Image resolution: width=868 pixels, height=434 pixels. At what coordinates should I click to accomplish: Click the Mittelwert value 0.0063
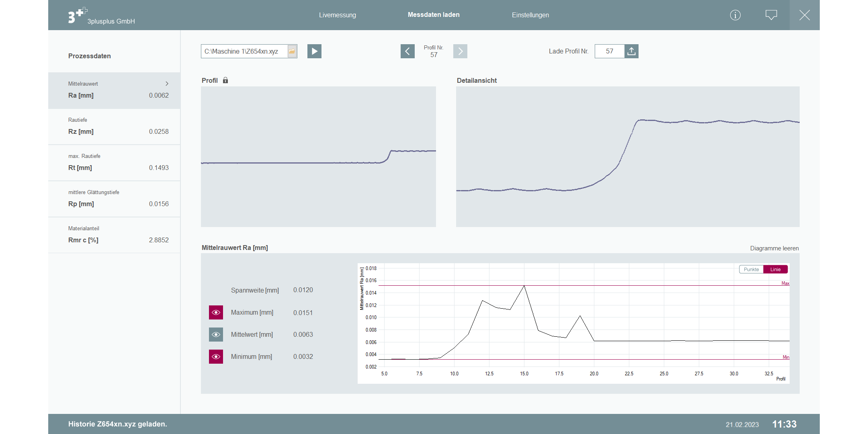pyautogui.click(x=303, y=334)
